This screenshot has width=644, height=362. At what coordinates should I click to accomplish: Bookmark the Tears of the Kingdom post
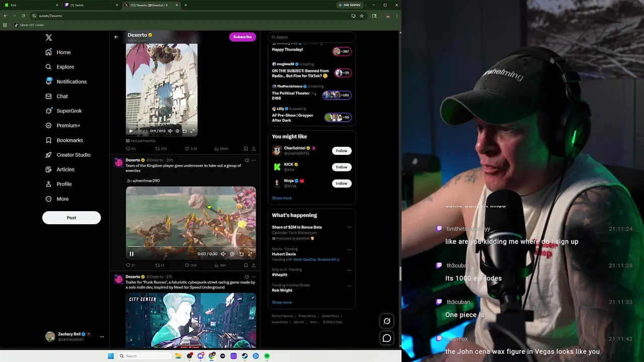(x=246, y=265)
